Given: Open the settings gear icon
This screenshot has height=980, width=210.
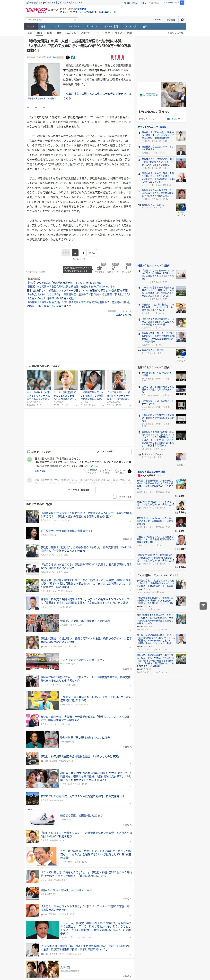Looking at the screenshot, I should (182, 19).
